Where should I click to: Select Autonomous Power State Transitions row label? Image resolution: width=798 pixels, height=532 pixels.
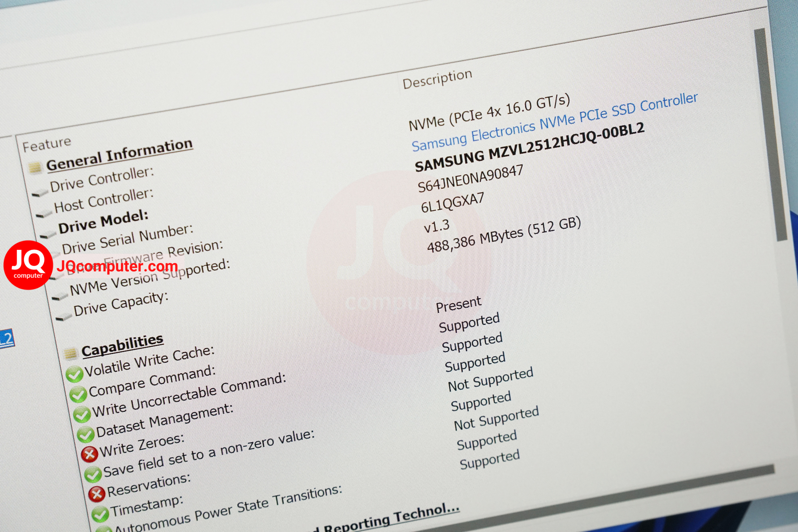click(228, 509)
